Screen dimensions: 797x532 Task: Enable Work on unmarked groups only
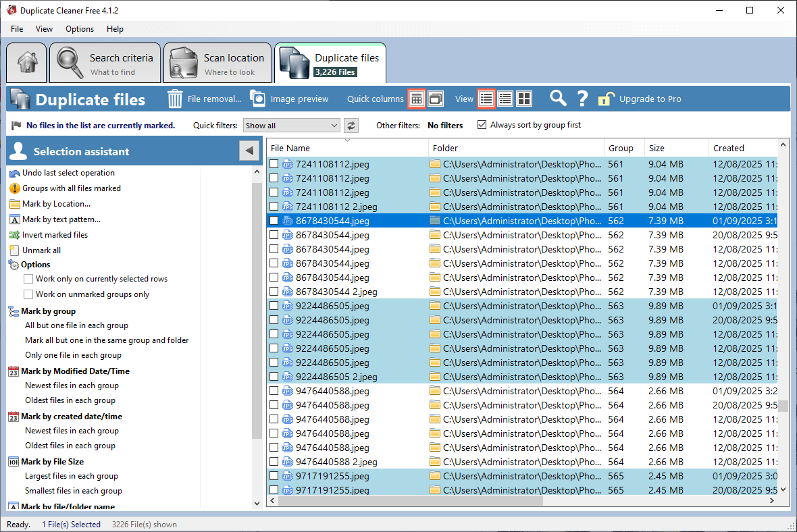(28, 294)
